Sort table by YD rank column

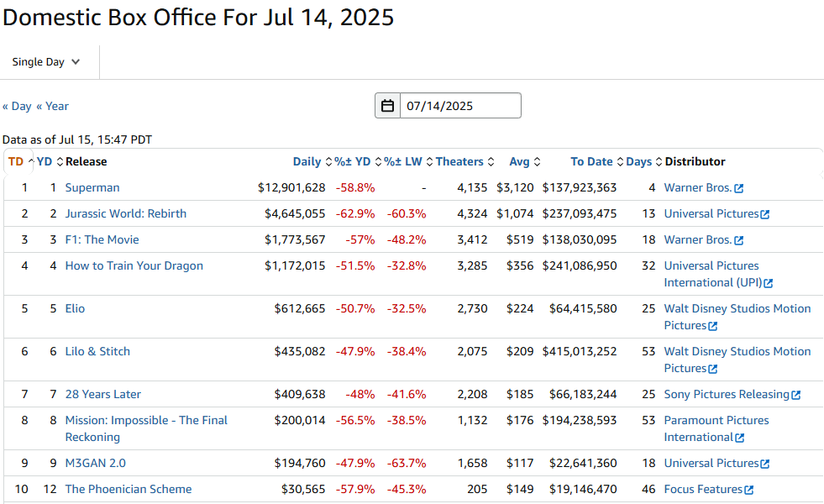[x=50, y=161]
